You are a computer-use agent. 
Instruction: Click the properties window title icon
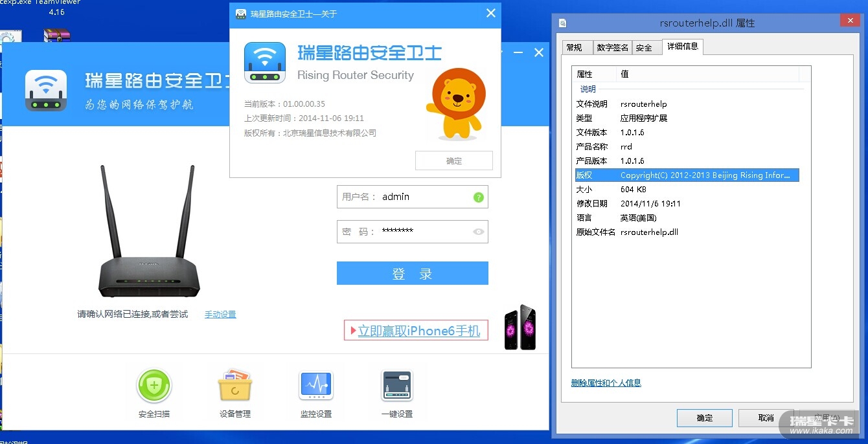click(x=562, y=23)
